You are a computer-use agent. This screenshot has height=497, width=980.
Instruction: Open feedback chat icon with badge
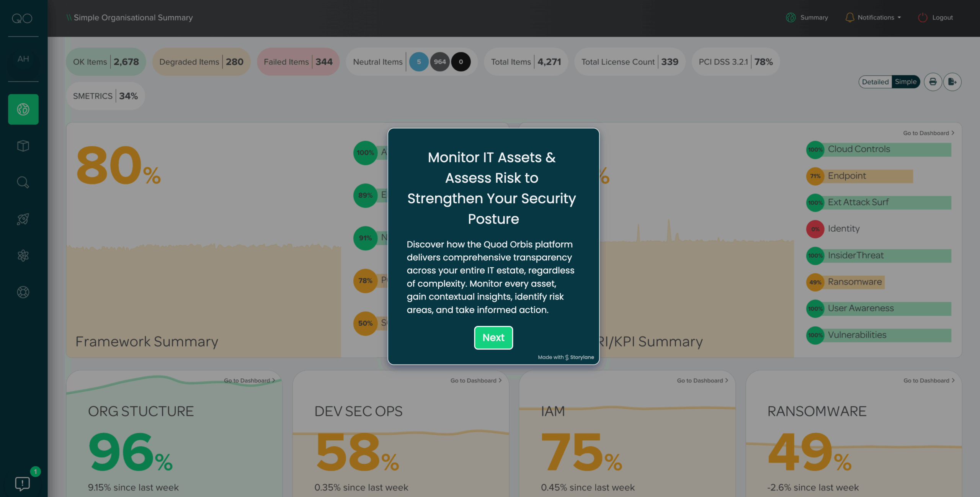tap(22, 483)
